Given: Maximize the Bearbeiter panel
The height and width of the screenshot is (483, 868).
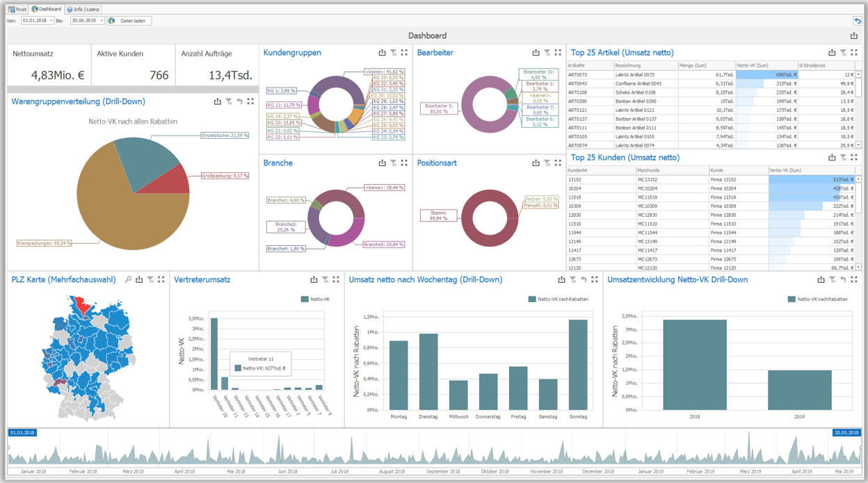Looking at the screenshot, I should (558, 53).
